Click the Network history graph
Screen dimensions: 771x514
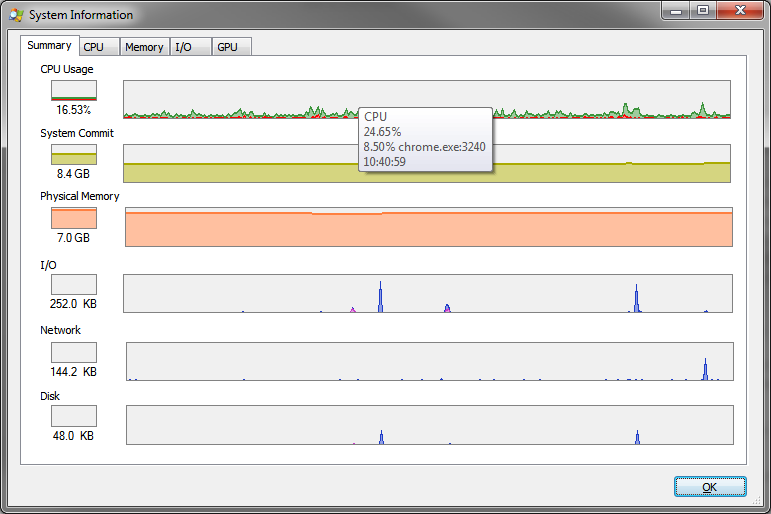pos(430,361)
